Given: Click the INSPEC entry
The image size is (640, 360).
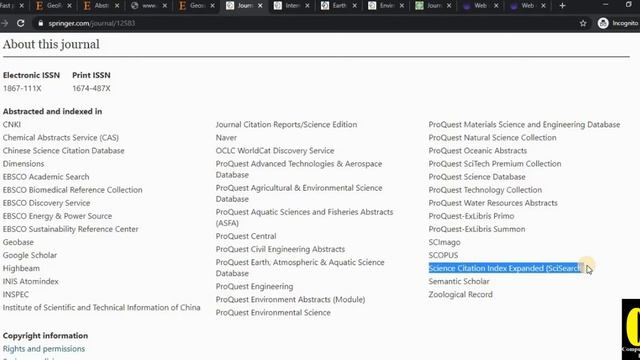Looking at the screenshot, I should (x=16, y=294).
